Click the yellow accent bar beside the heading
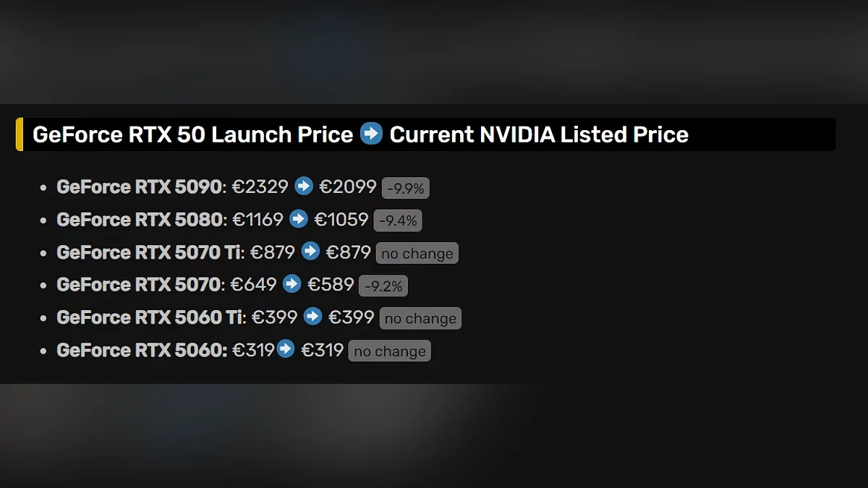Viewport: 868px width, 488px height. [x=20, y=134]
